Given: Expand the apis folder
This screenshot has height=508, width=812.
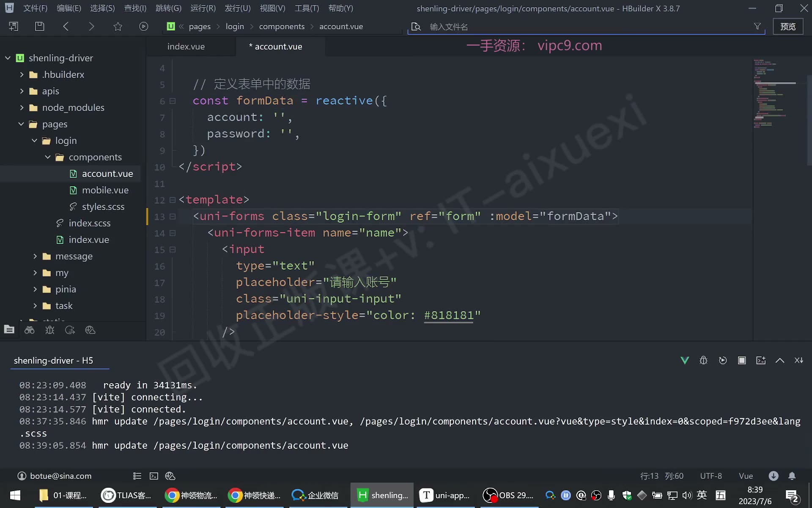Looking at the screenshot, I should point(22,91).
